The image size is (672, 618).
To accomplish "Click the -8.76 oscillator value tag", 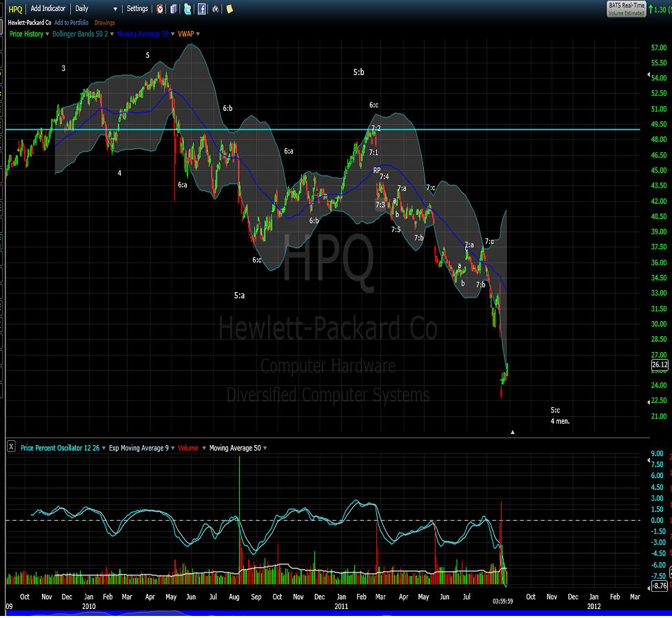I will [x=660, y=586].
